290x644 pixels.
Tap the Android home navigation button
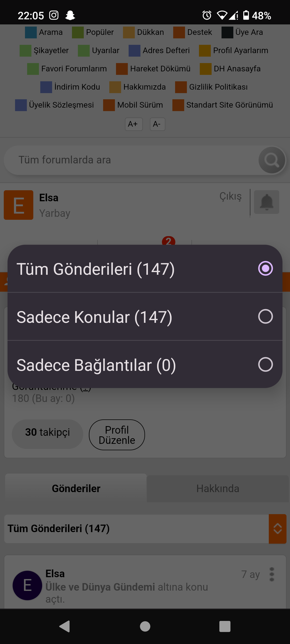(145, 627)
